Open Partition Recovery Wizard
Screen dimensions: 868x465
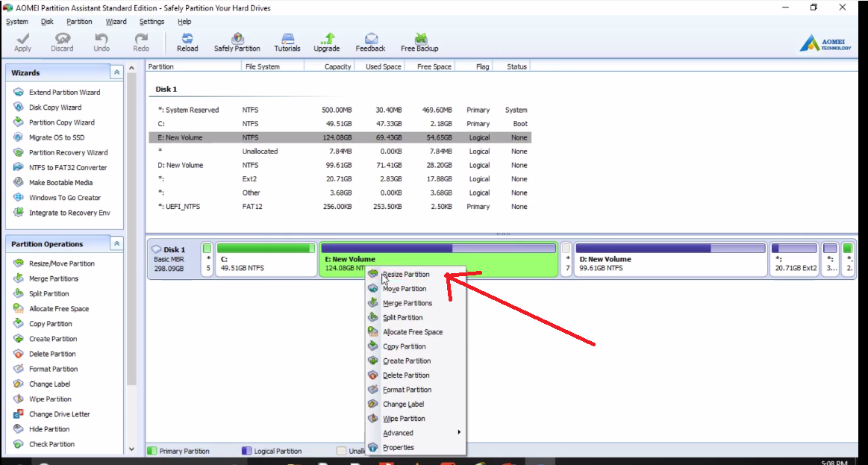(x=68, y=152)
